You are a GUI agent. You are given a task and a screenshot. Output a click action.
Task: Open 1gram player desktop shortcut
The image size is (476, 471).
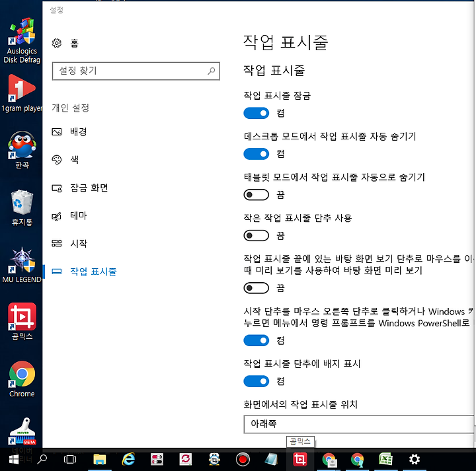(x=22, y=92)
